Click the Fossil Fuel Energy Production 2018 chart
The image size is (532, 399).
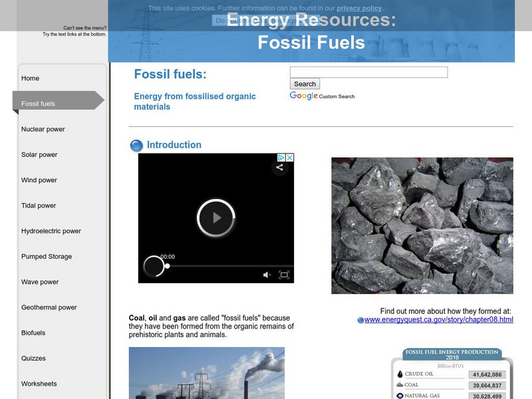click(x=452, y=374)
